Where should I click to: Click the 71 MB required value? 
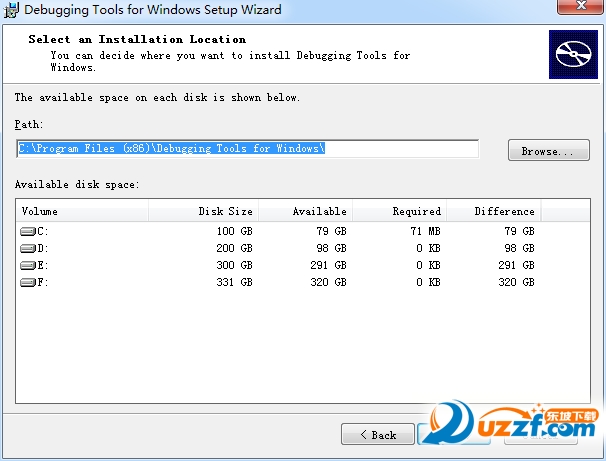pyautogui.click(x=426, y=231)
